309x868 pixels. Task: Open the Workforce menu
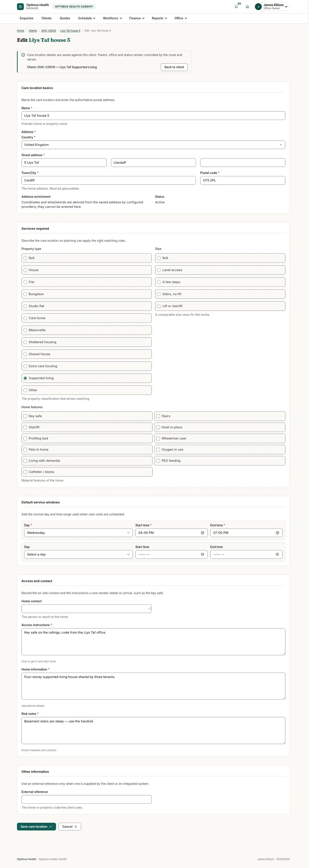tap(112, 18)
